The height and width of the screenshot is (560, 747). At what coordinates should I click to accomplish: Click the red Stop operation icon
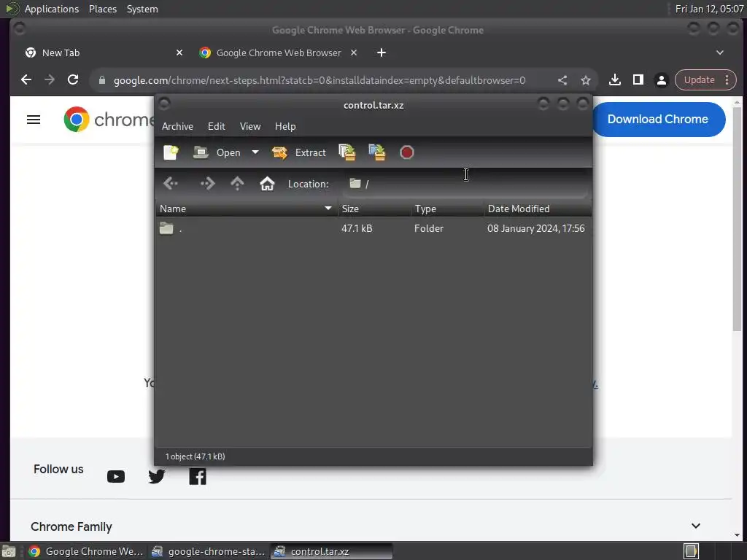[x=407, y=153]
